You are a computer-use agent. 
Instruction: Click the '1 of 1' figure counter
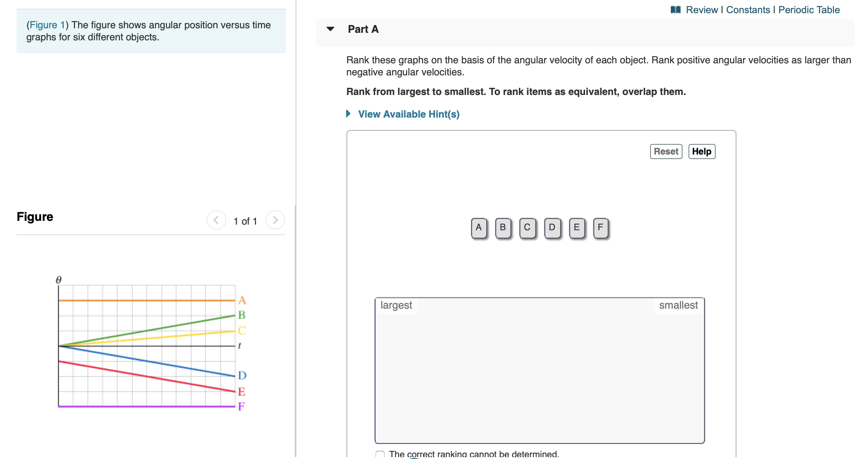pyautogui.click(x=245, y=221)
